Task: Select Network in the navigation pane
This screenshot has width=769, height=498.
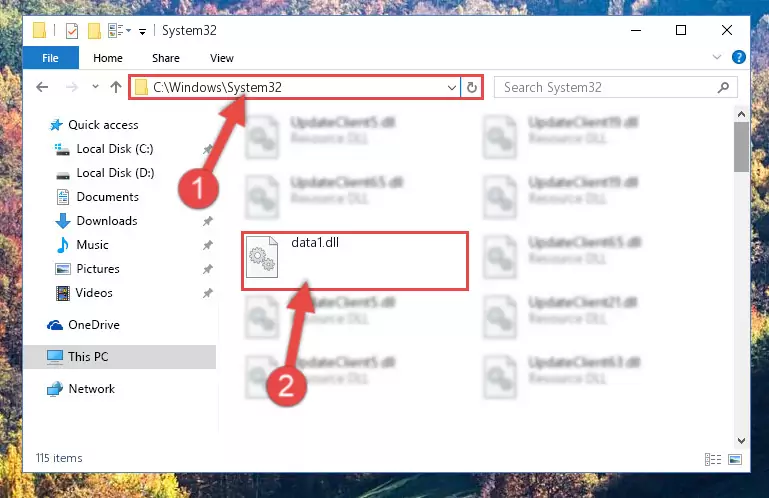Action: point(92,389)
